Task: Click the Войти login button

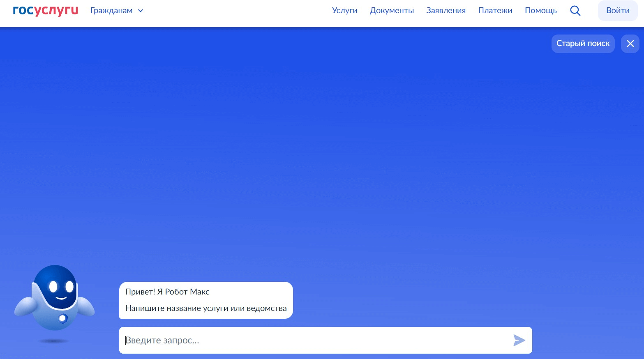Action: click(618, 11)
